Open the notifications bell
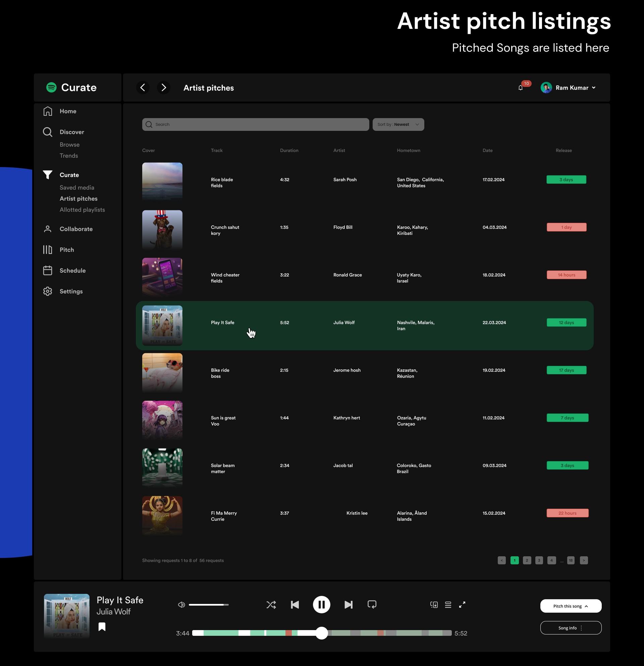 pyautogui.click(x=520, y=88)
